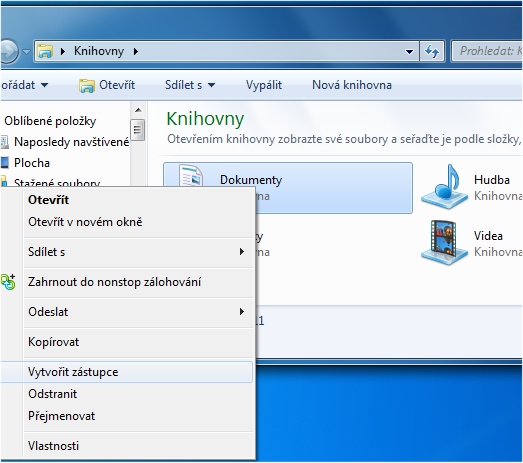
Task: Click the Plocha desktop icon in the sidebar
Action: [4, 163]
